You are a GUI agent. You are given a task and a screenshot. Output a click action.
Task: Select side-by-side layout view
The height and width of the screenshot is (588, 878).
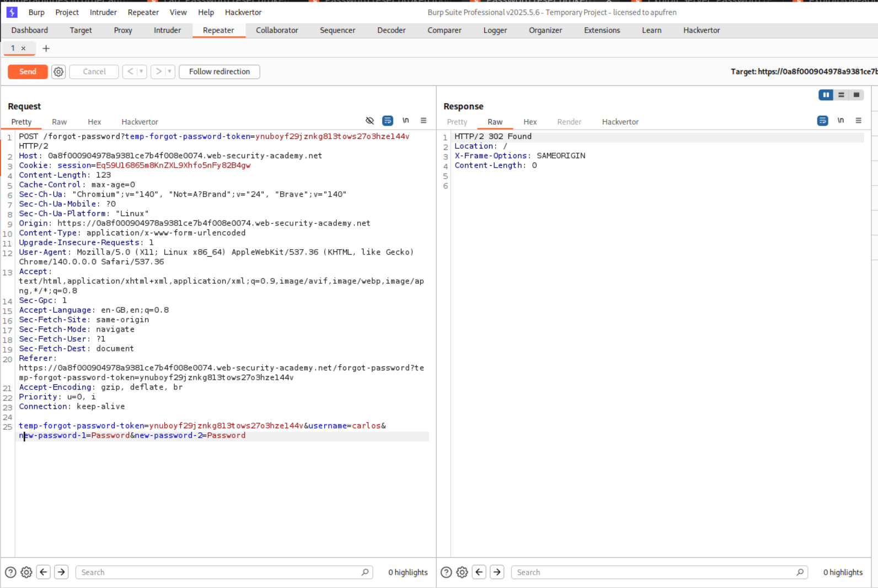point(826,95)
